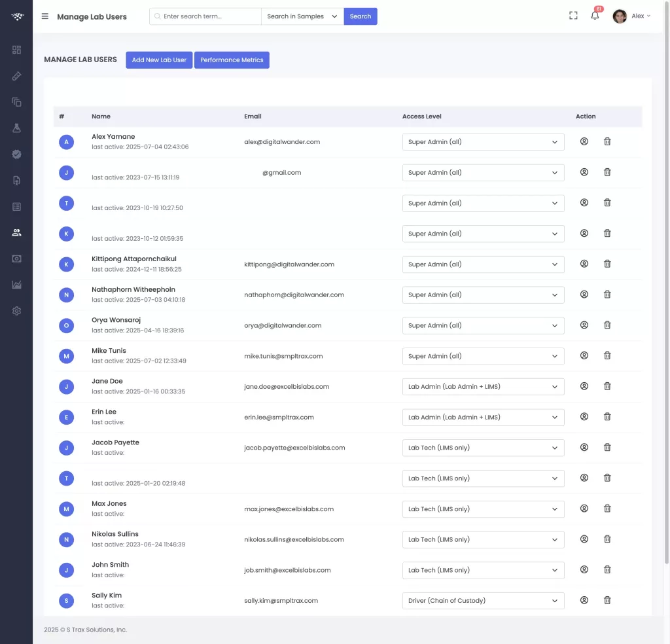Open Erin Lee's access level dropdown
The height and width of the screenshot is (644, 670).
[483, 418]
